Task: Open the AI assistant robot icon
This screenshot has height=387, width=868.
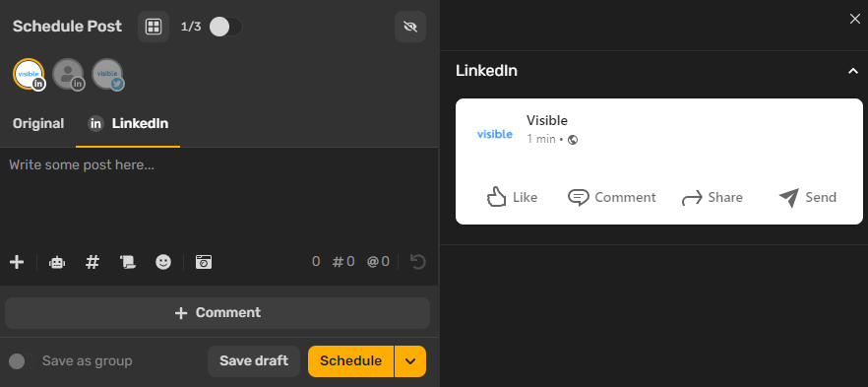Action: [57, 262]
